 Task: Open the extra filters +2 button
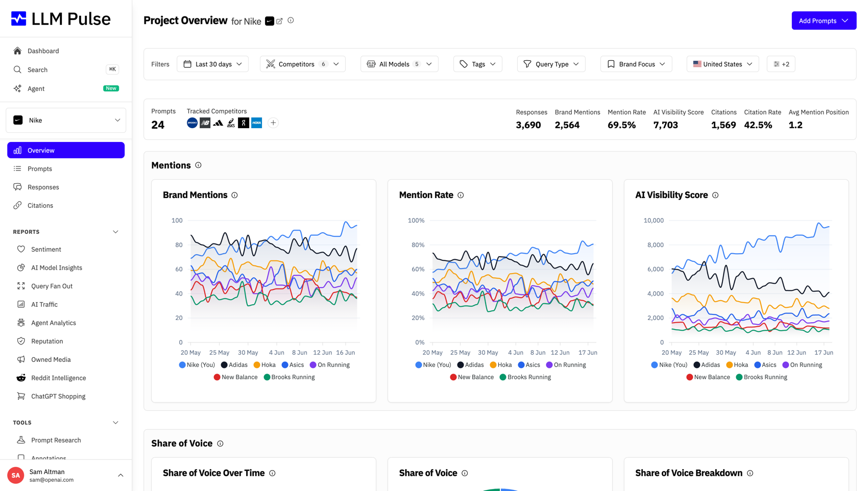point(781,64)
